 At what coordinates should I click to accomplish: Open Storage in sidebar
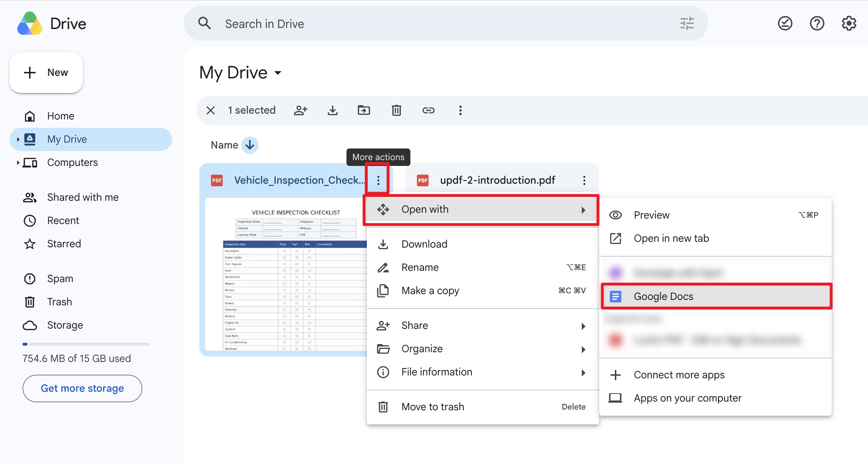(91, 325)
